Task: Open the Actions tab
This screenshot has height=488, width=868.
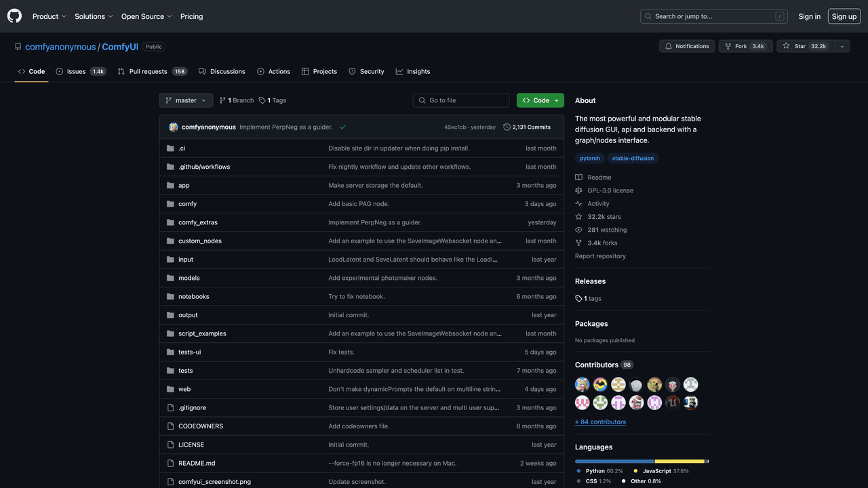Action: coord(273,71)
